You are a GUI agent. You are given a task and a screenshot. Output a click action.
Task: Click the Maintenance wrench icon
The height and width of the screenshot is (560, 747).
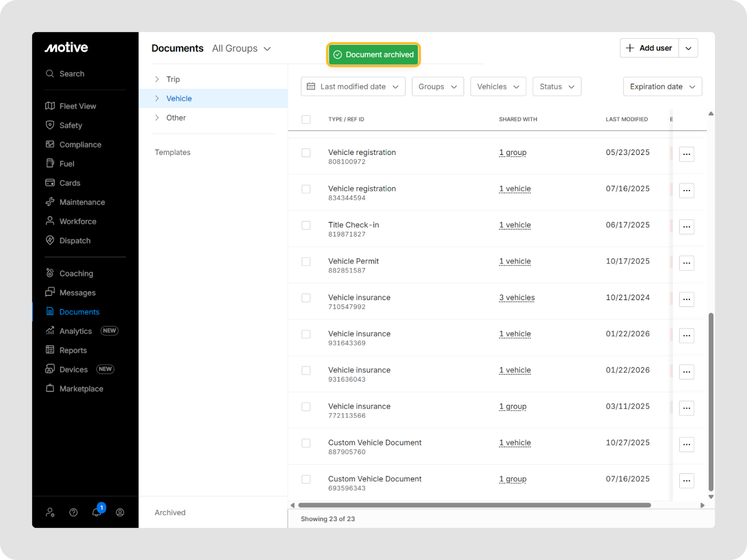pyautogui.click(x=50, y=202)
